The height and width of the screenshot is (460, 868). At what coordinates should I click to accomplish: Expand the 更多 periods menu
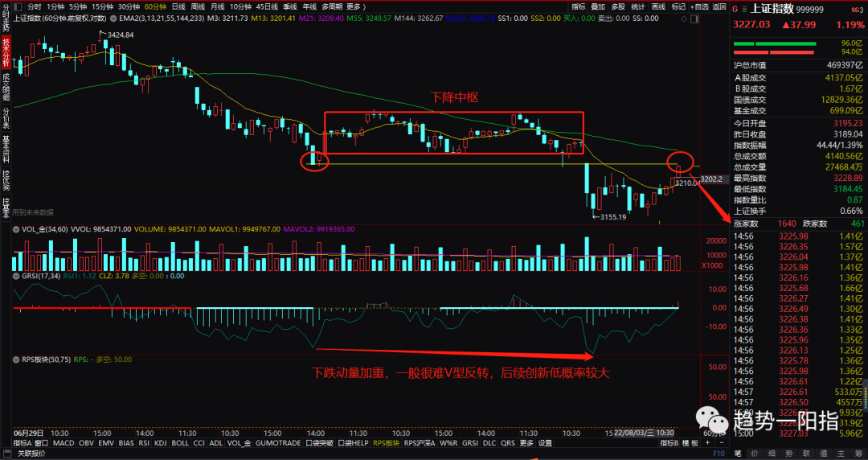pos(357,6)
